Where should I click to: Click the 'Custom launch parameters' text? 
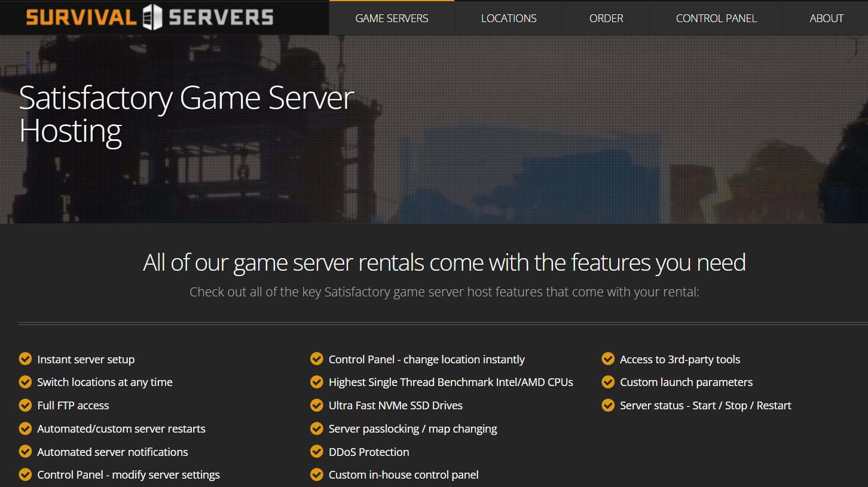click(x=686, y=382)
